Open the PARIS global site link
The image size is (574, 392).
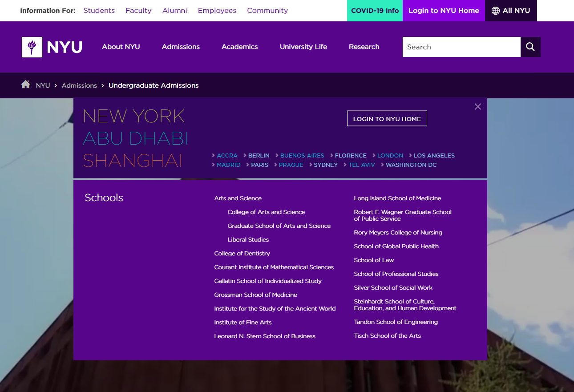coord(260,165)
